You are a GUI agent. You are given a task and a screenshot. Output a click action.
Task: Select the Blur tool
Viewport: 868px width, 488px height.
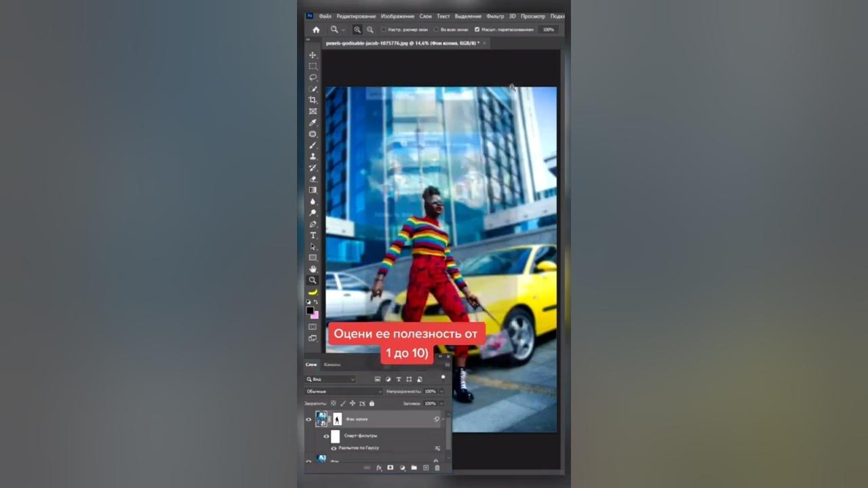(313, 201)
